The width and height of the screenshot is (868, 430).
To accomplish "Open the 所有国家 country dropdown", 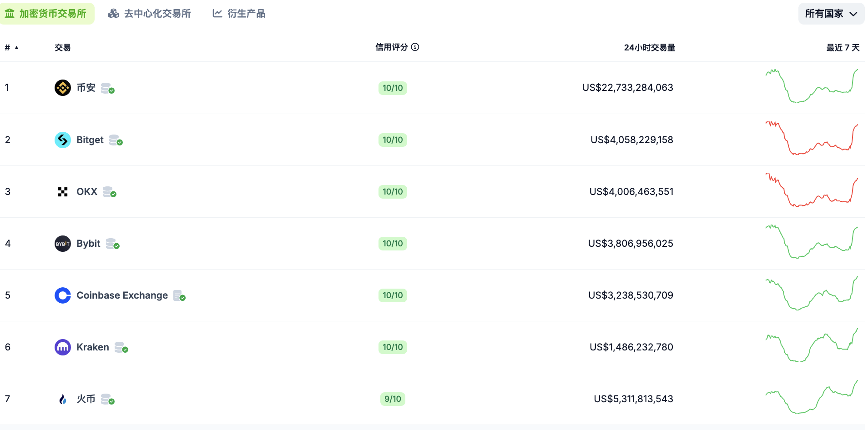I will pos(831,14).
